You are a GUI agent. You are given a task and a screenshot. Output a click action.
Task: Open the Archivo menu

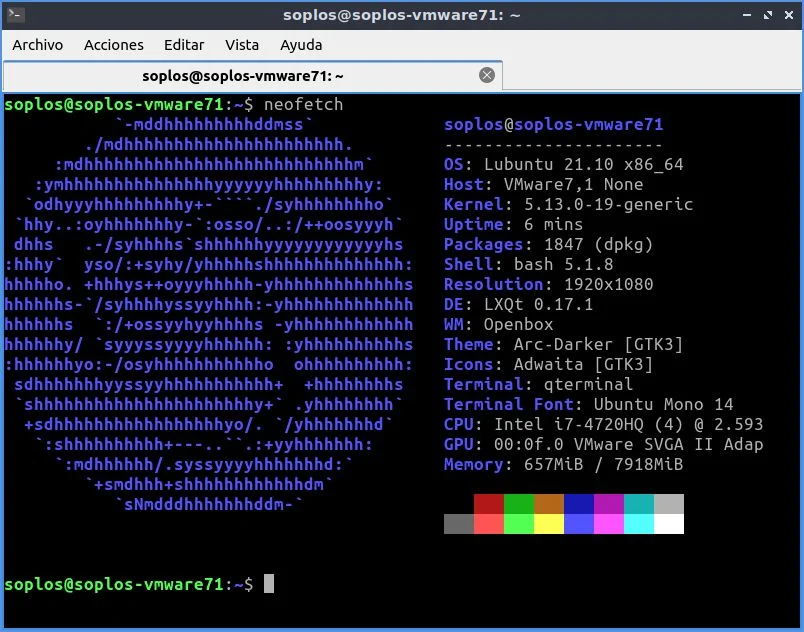click(x=37, y=45)
